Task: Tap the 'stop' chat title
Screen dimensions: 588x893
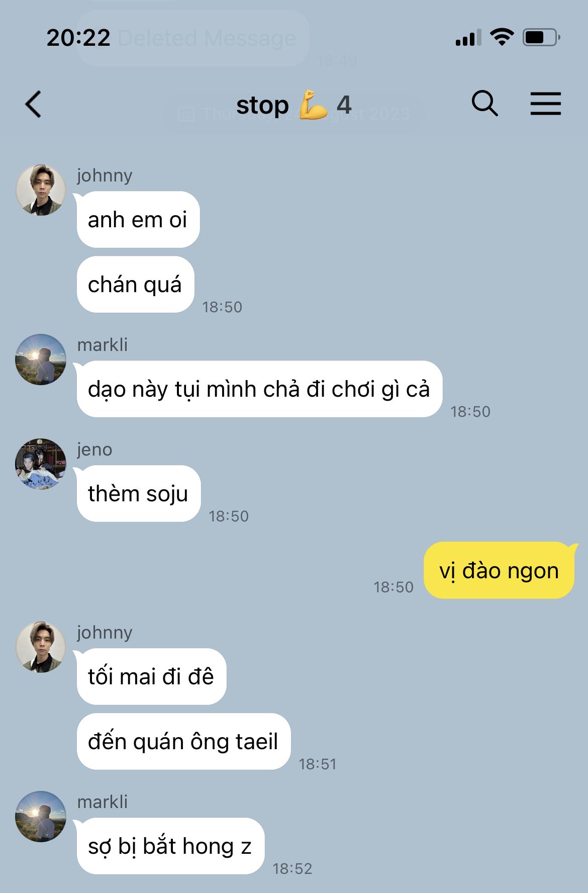Action: click(x=262, y=105)
